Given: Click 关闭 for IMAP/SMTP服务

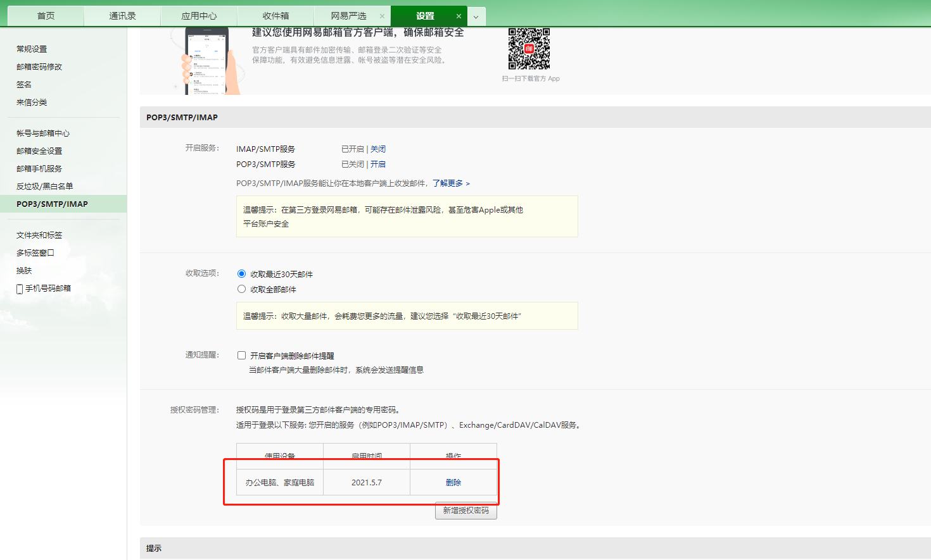Looking at the screenshot, I should (378, 149).
